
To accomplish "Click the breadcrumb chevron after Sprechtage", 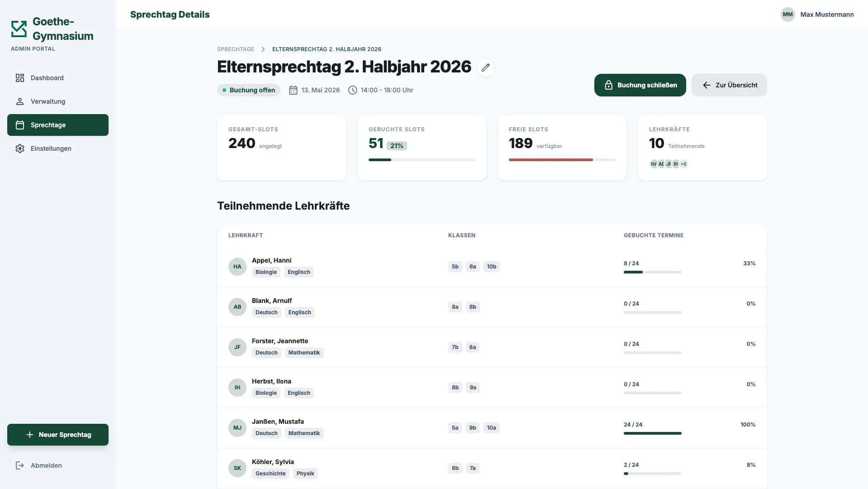I will click(263, 49).
